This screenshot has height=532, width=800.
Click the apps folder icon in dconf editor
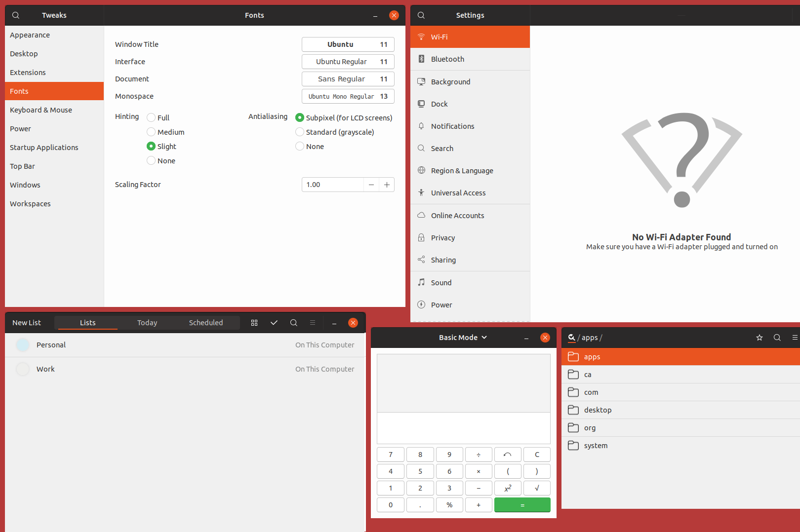(x=573, y=357)
